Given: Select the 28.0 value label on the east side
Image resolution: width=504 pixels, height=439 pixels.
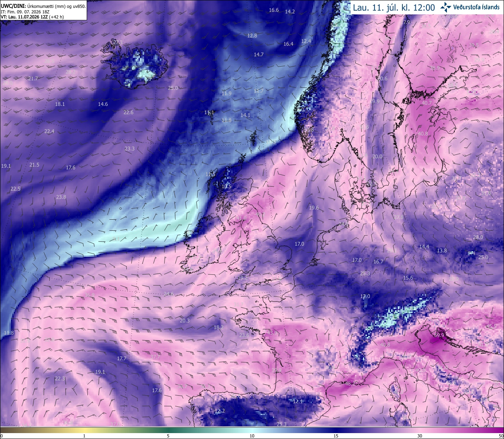Looking at the screenshot, I should 478,237.
